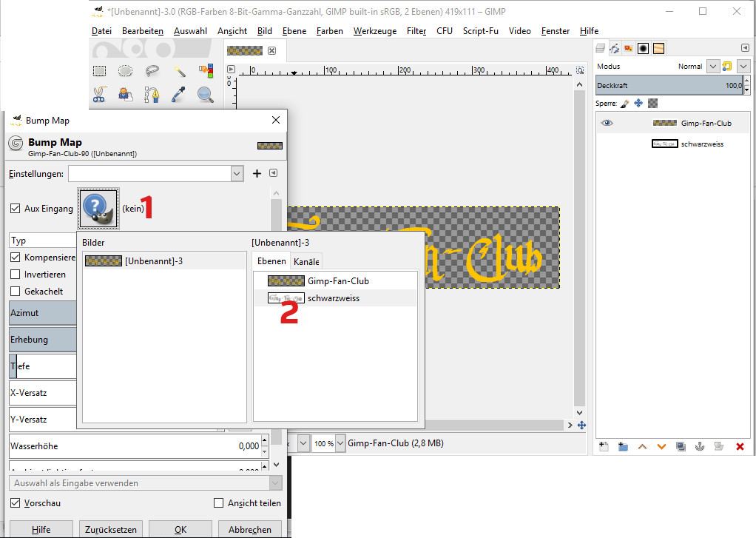Screen dimensions: 756x538
Task: Click the Abbrechen button
Action: [x=250, y=529]
